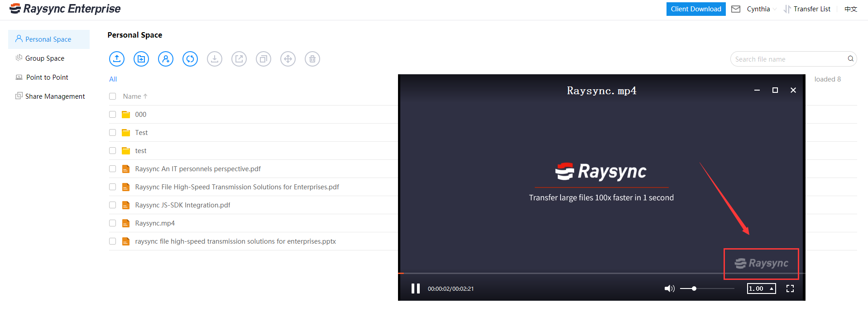Image resolution: width=868 pixels, height=327 pixels.
Task: Click the pptx file icon
Action: tap(126, 241)
